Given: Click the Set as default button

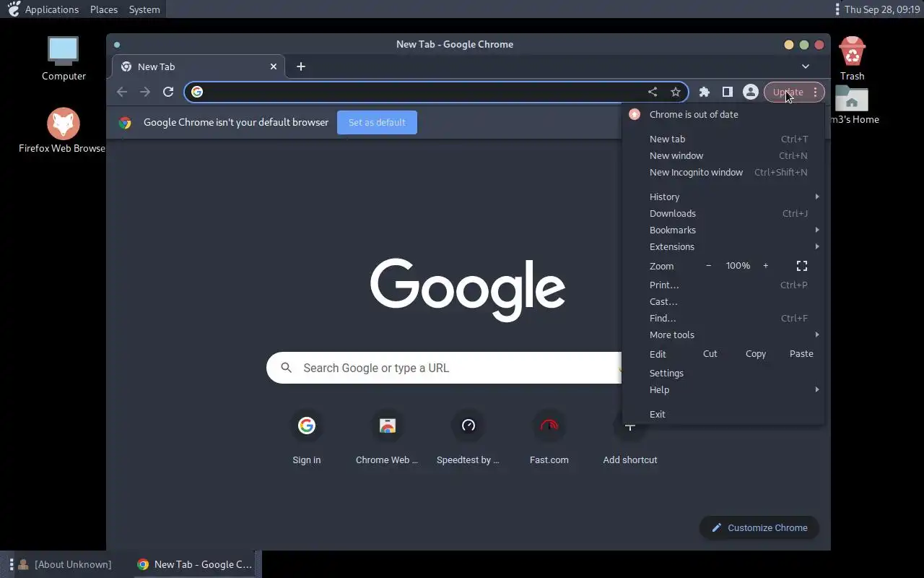Looking at the screenshot, I should tap(377, 122).
